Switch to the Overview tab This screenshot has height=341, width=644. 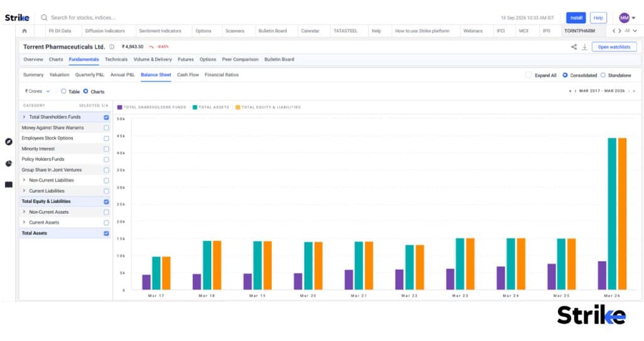(33, 60)
